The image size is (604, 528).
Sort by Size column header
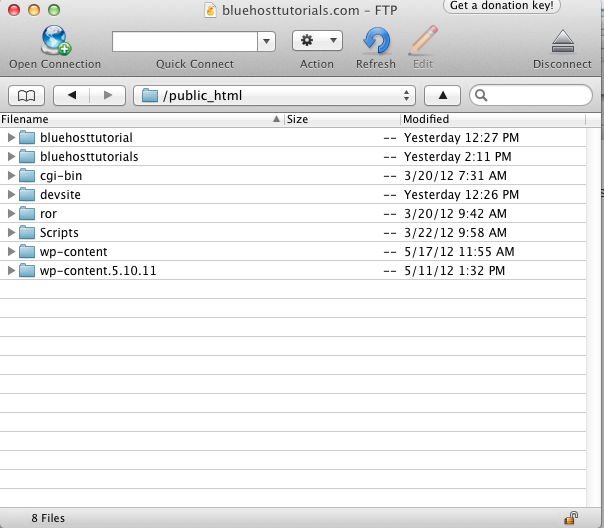point(342,119)
